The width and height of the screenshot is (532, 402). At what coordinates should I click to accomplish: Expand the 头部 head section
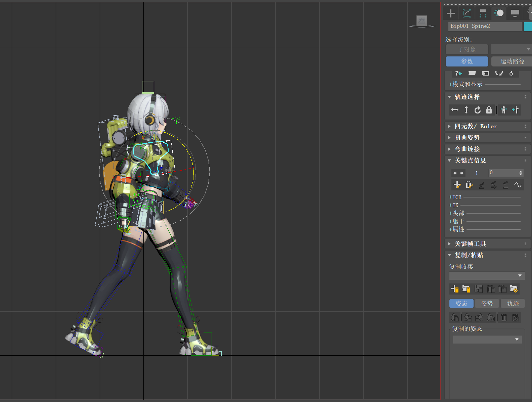(457, 213)
